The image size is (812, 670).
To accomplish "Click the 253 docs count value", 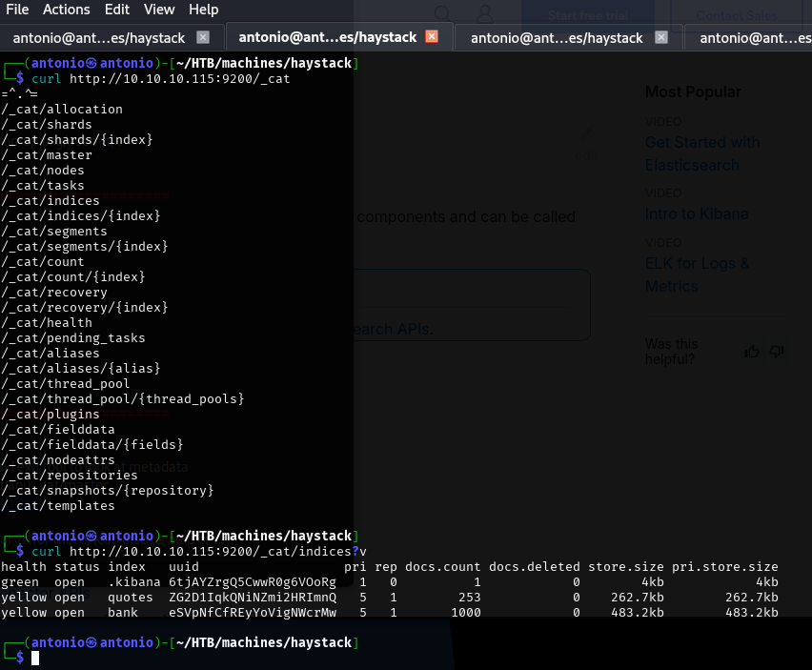I will click(470, 598).
